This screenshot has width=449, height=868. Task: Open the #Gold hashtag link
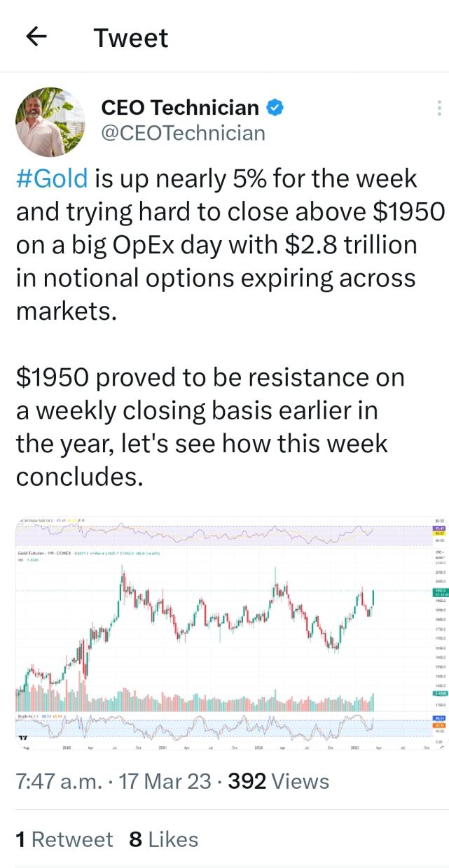(52, 178)
